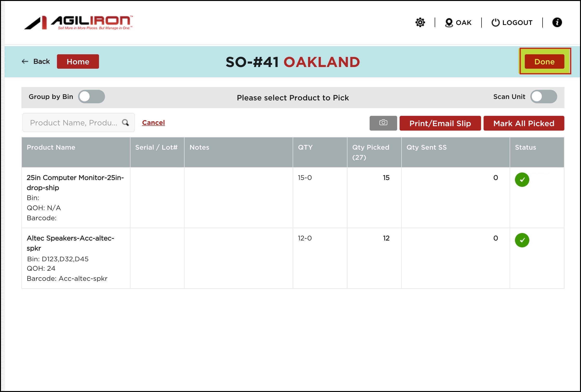The width and height of the screenshot is (581, 392).
Task: Click green check status for Altec Speakers
Action: [x=522, y=240]
